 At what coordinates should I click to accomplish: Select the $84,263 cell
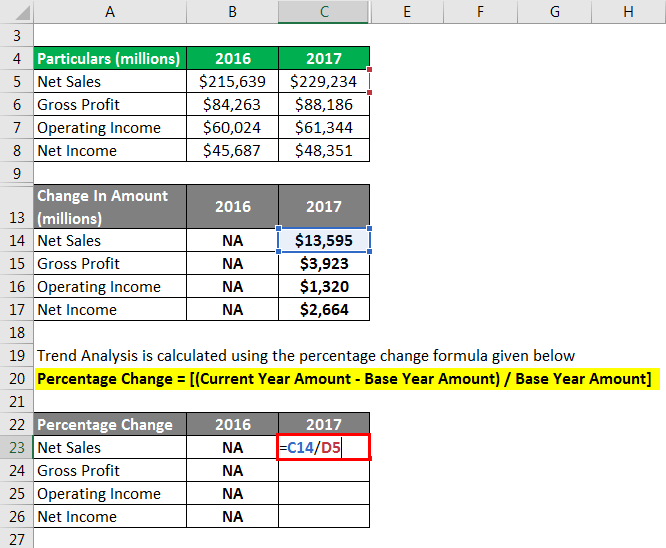point(232,104)
